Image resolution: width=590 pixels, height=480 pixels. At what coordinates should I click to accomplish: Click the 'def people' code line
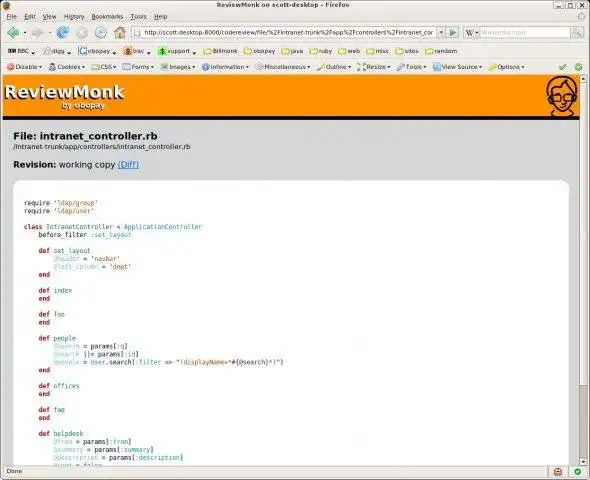(57, 338)
